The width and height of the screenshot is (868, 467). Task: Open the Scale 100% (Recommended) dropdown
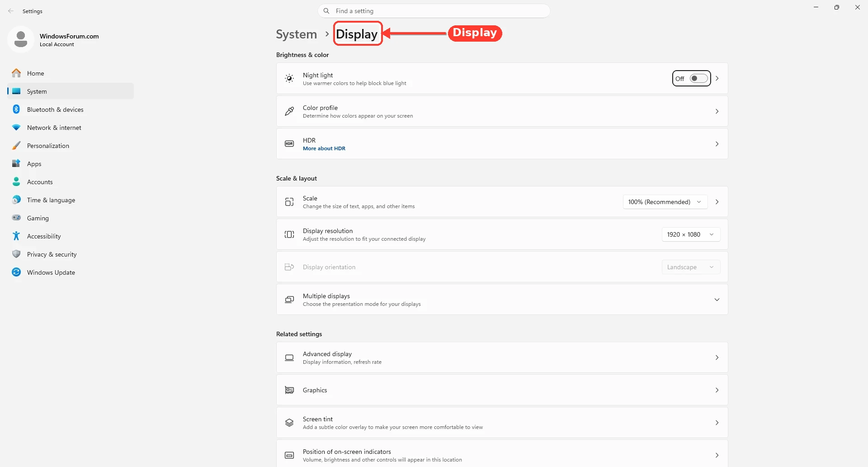pyautogui.click(x=665, y=202)
